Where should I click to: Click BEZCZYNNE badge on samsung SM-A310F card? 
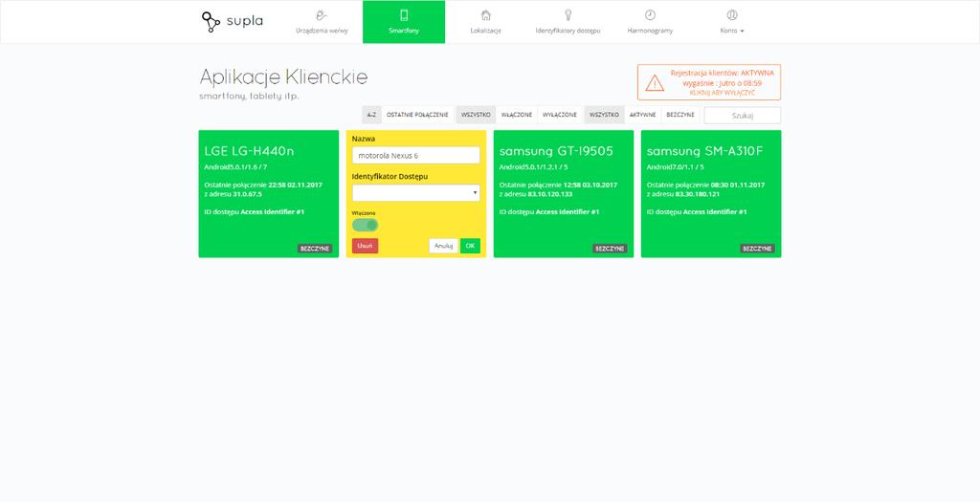click(x=757, y=249)
